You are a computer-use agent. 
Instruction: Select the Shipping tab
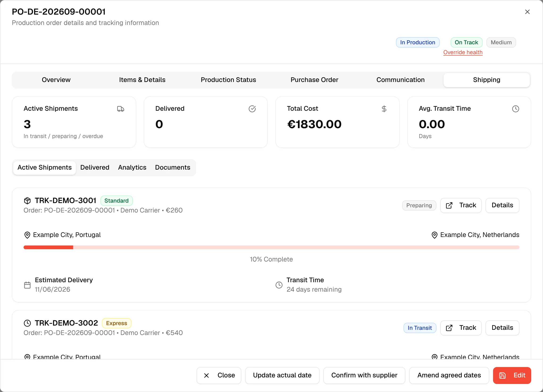[486, 80]
